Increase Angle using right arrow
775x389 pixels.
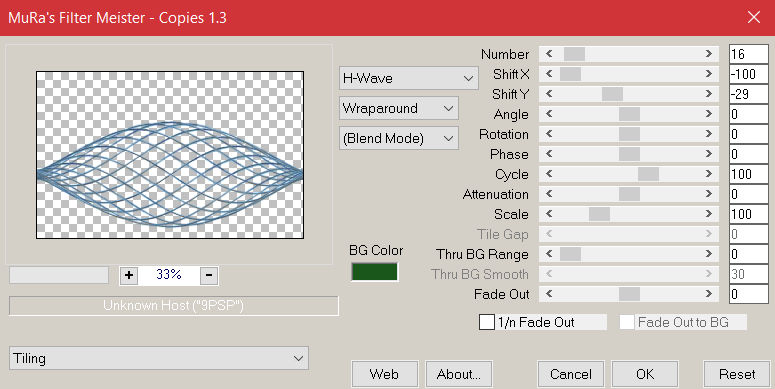709,114
